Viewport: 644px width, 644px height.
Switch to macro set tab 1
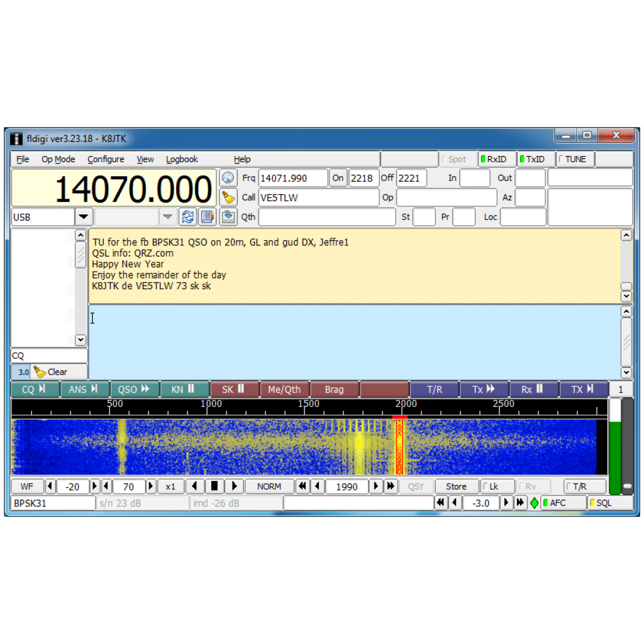(x=620, y=389)
